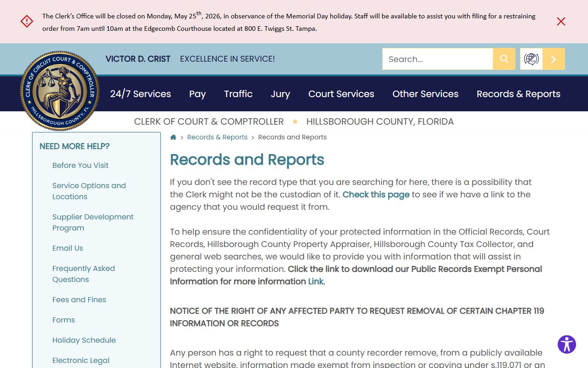Click the 'Records and Reports' page heading
Image resolution: width=588 pixels, height=368 pixels.
point(247,160)
